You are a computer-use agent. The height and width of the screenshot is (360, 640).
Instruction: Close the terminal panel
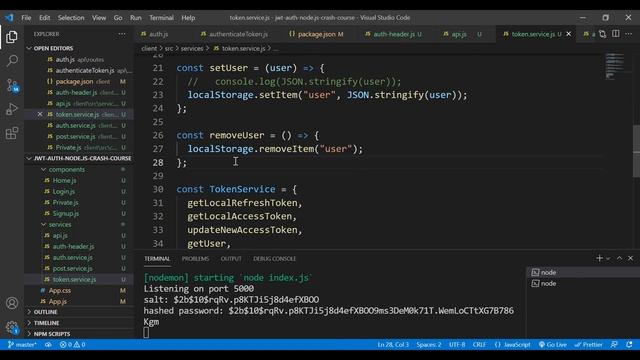(x=630, y=258)
